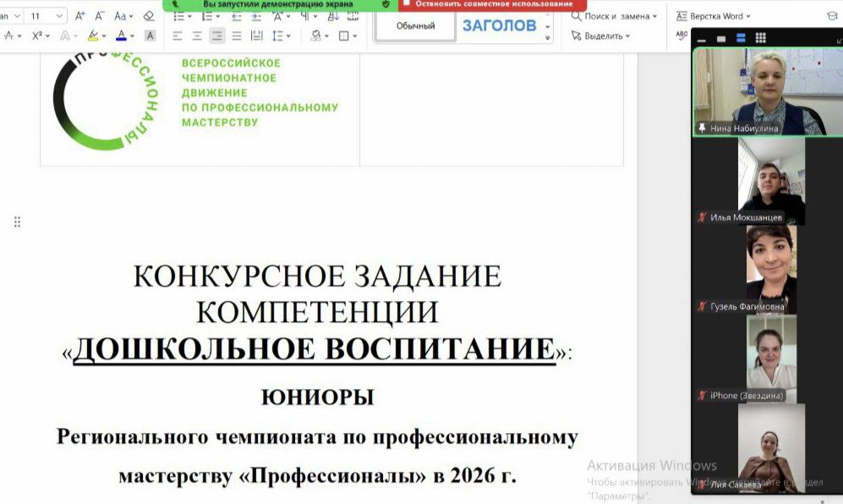Click the character shading icon
This screenshot has height=504, width=843.
click(x=150, y=36)
